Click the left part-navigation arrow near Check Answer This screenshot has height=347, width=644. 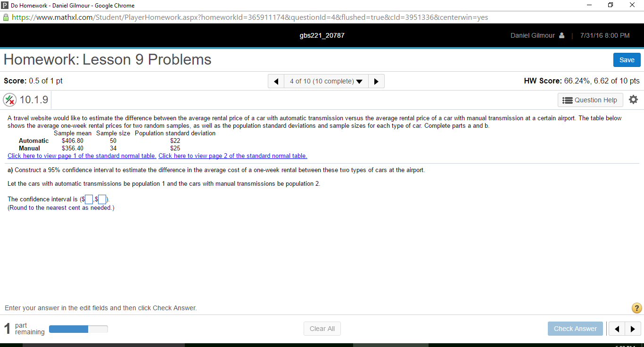click(x=616, y=329)
